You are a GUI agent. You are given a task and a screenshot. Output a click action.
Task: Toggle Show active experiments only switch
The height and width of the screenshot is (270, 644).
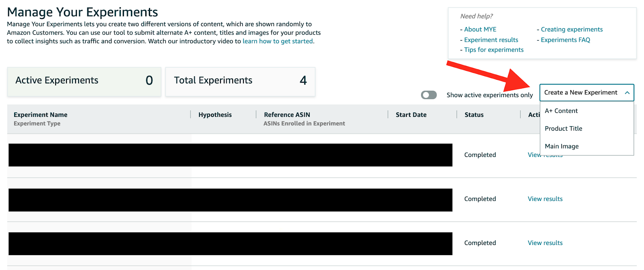coord(429,95)
